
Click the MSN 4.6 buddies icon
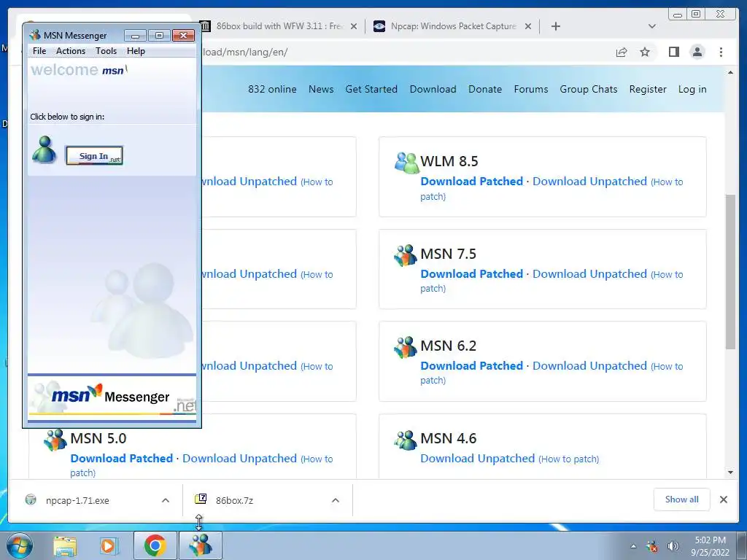(x=406, y=440)
